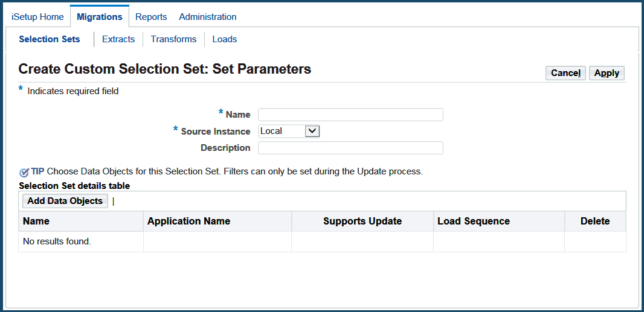
Task: Click the Application Name column header
Action: [189, 221]
